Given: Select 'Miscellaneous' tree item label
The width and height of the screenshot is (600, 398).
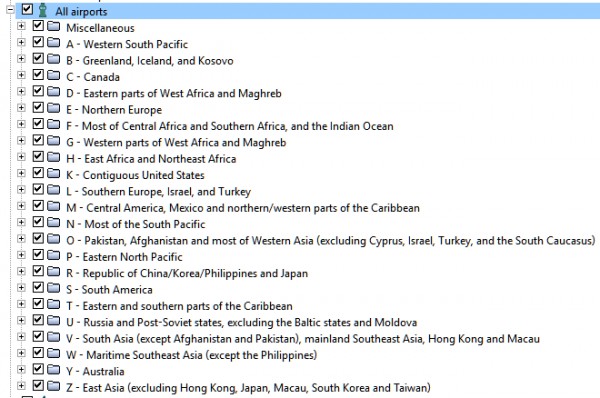Looking at the screenshot, I should click(x=100, y=28).
